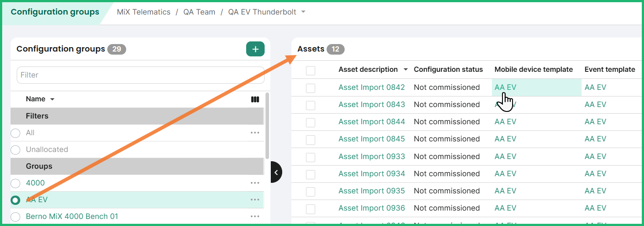Focus the configuration groups Filter field
The image size is (644, 226).
click(141, 75)
